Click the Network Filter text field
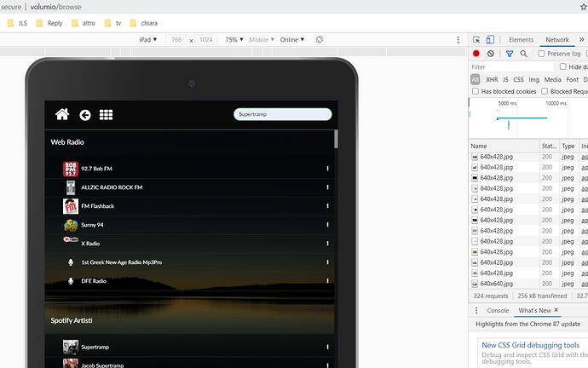 pos(511,66)
